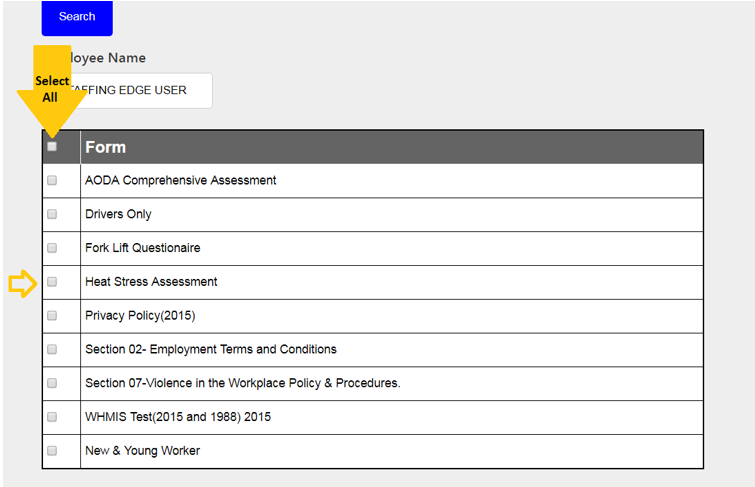Click the WHMIS Test form name
Screen dimensions: 755x487
(x=177, y=417)
